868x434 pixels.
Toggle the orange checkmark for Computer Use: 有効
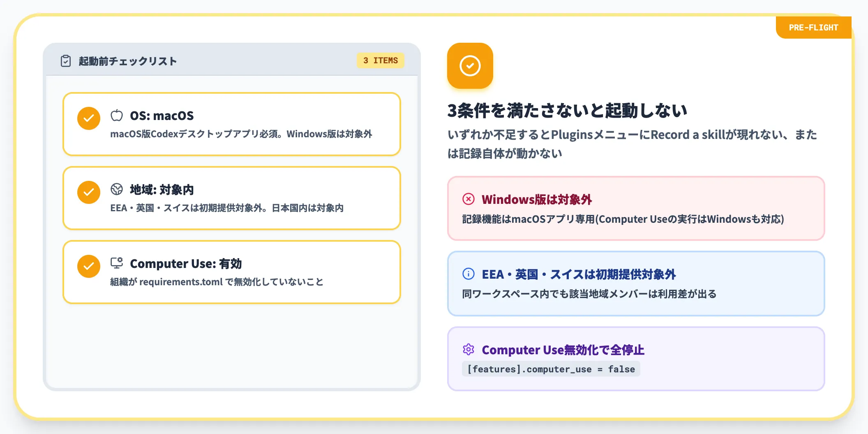[x=89, y=266]
